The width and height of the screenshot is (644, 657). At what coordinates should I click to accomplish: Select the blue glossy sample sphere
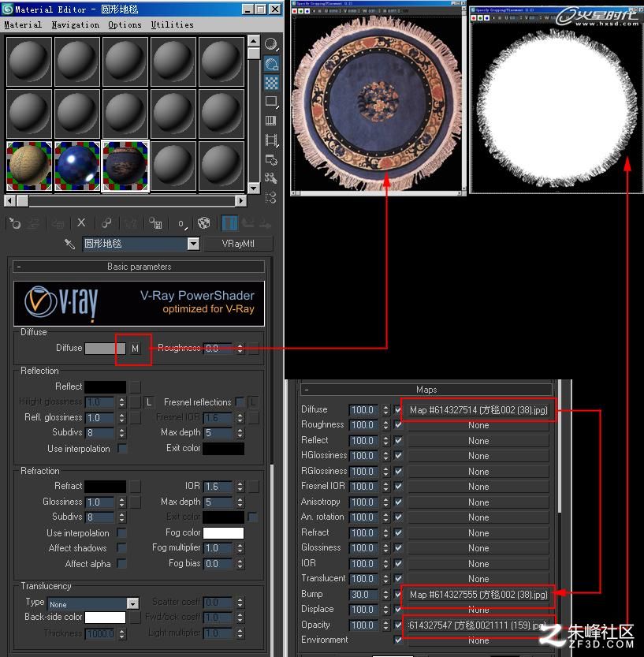click(77, 166)
